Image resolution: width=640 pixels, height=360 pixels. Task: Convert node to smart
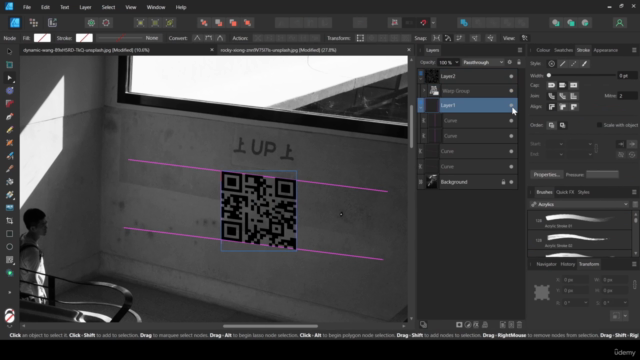tap(220, 38)
